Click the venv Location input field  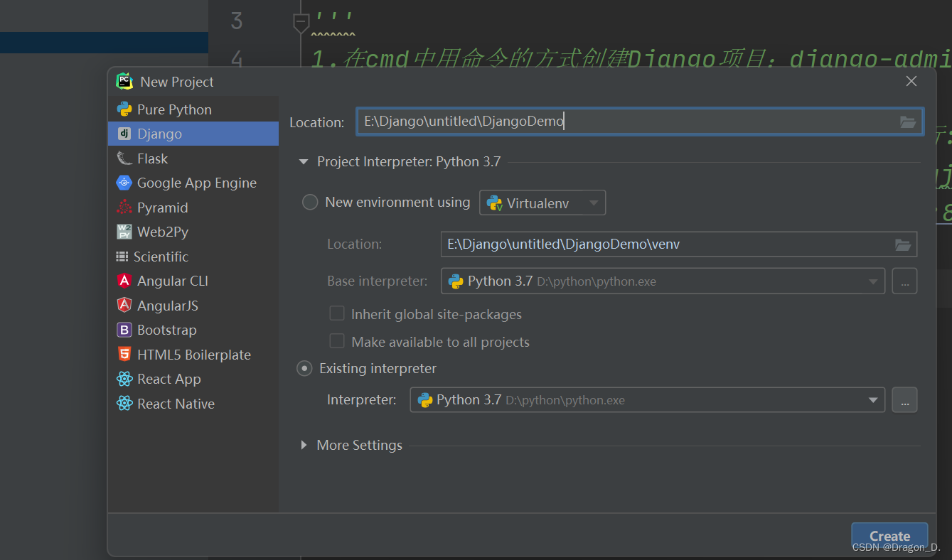click(678, 244)
